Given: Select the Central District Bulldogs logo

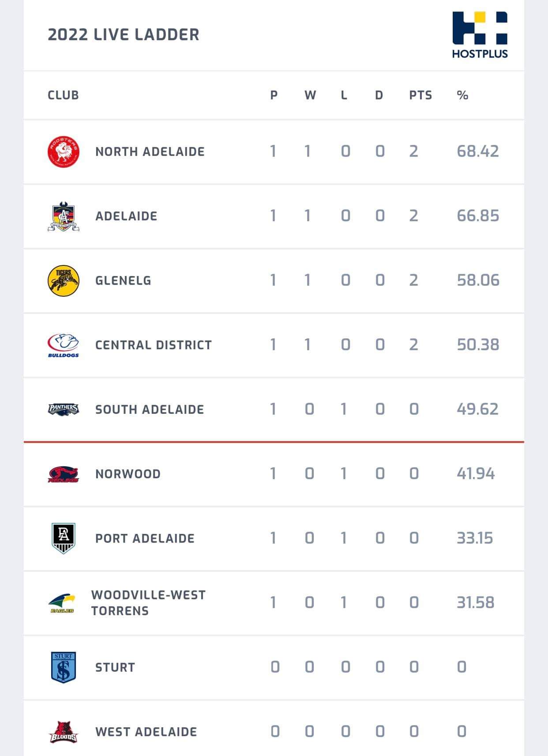Looking at the screenshot, I should [x=63, y=345].
